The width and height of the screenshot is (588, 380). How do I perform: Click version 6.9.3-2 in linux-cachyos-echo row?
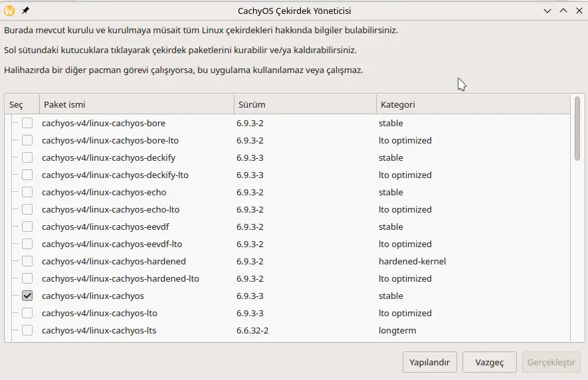click(x=250, y=192)
